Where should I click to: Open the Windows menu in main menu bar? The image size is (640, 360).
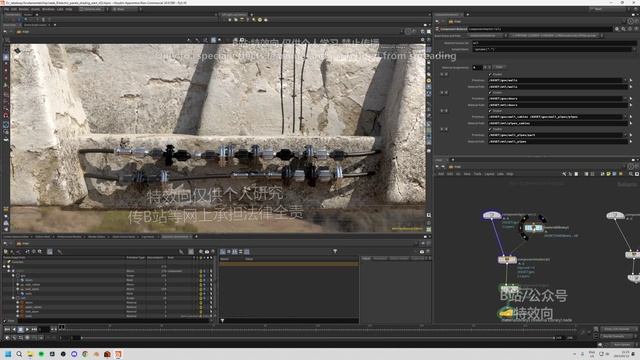click(x=48, y=9)
